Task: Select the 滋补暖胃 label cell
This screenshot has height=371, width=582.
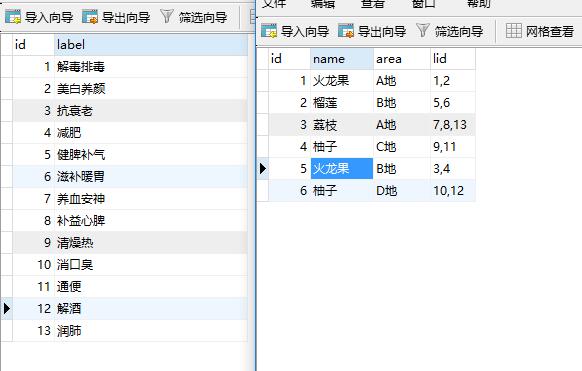Action: click(x=151, y=177)
